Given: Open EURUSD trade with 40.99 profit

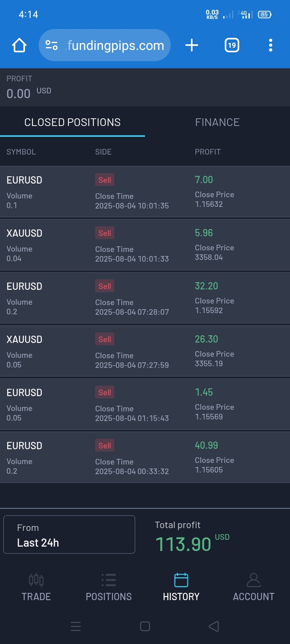Looking at the screenshot, I should tap(145, 458).
